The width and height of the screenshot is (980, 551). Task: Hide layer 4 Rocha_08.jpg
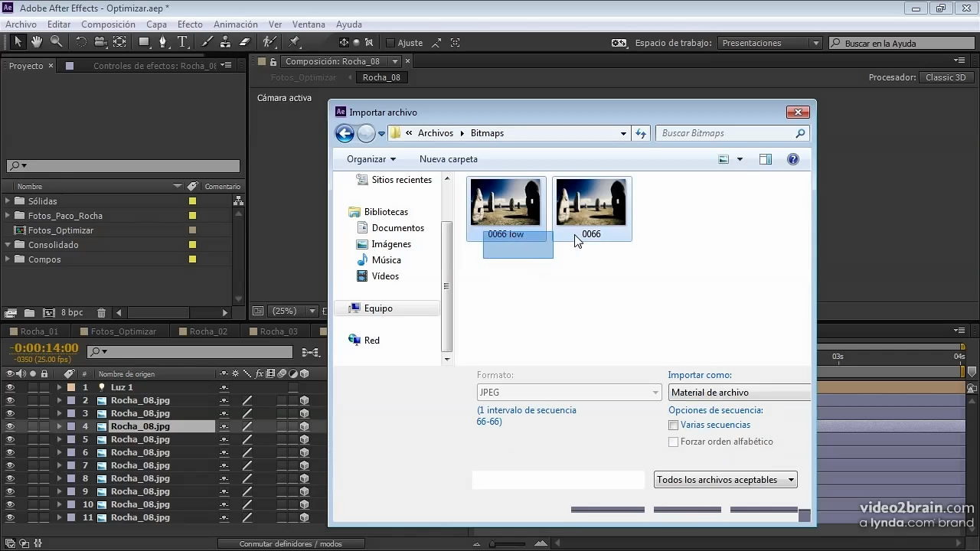[10, 426]
